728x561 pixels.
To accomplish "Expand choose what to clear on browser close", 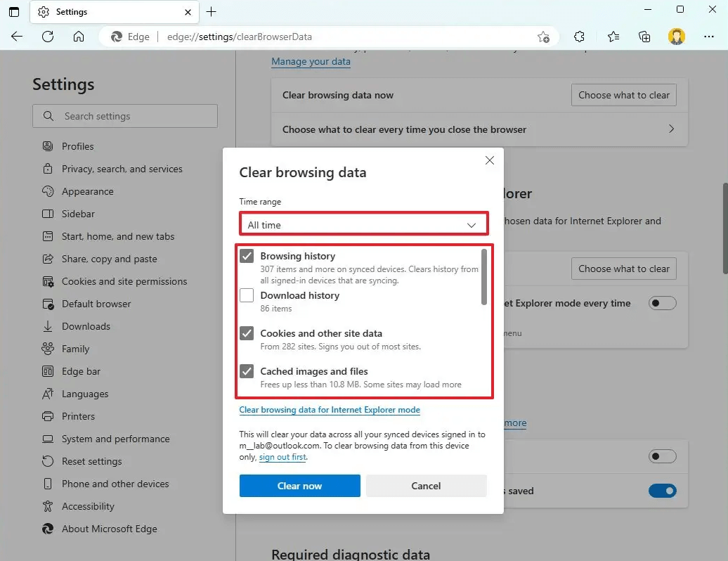I will pos(670,130).
